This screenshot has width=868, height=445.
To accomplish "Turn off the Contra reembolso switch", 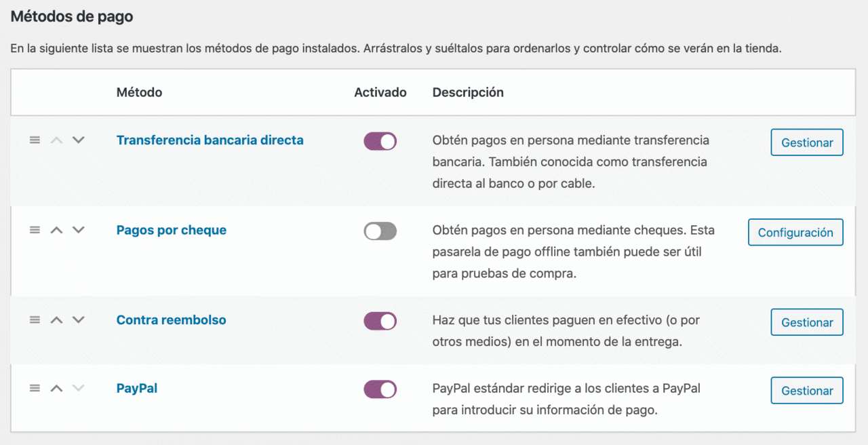I will click(x=380, y=321).
